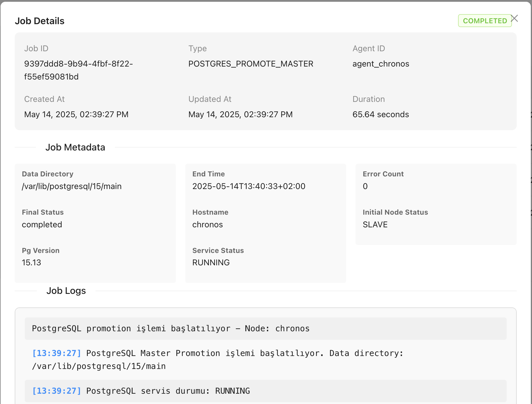Click the Duration value 65.64 seconds
This screenshot has height=404, width=532.
pos(380,114)
